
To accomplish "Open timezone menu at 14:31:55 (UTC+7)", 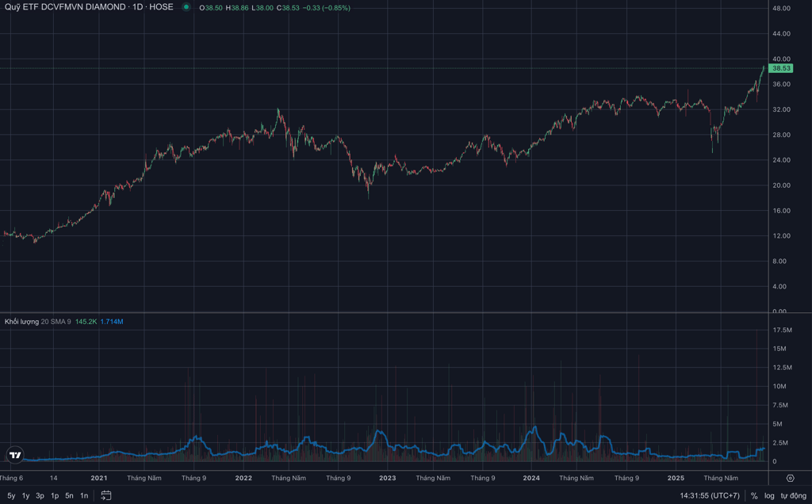I will pos(710,496).
